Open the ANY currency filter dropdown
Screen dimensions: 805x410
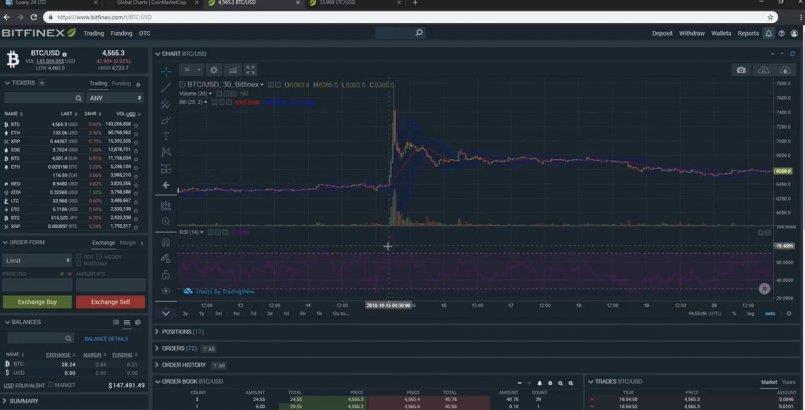click(x=115, y=97)
